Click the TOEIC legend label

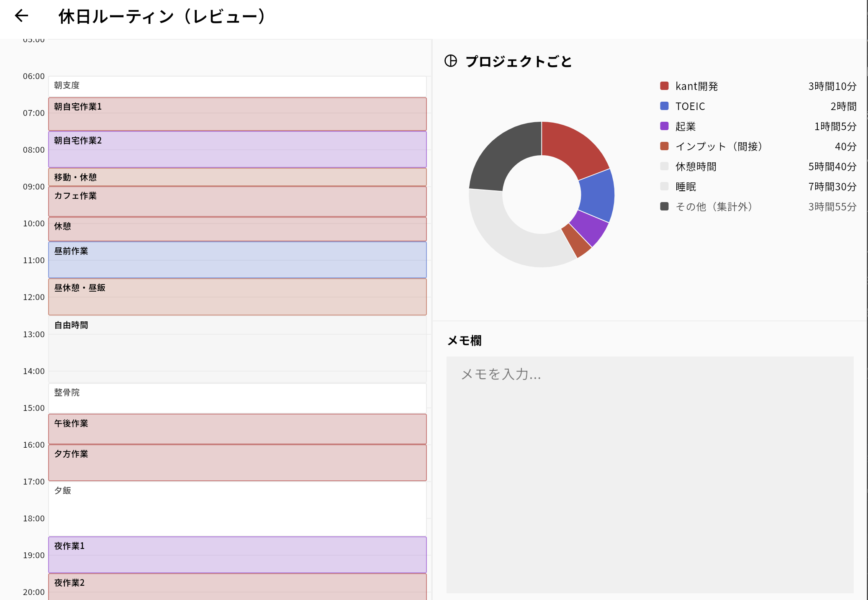point(690,106)
